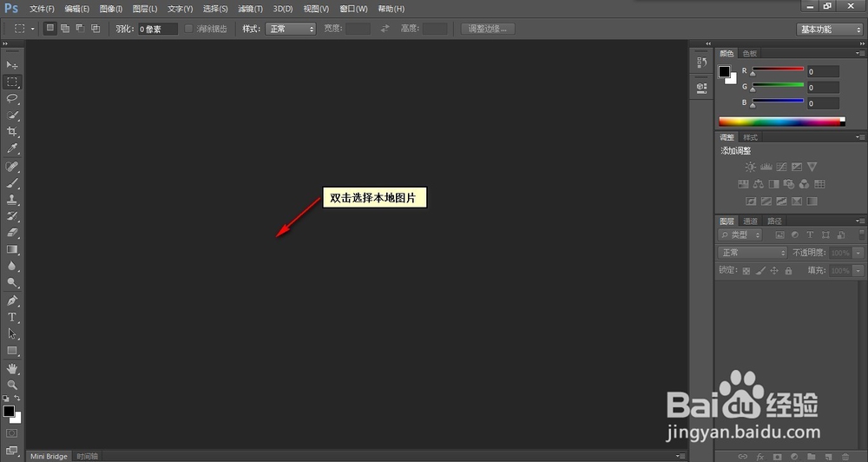Open the 文件(F) menu
Viewport: 868px width, 462px height.
tap(42, 9)
